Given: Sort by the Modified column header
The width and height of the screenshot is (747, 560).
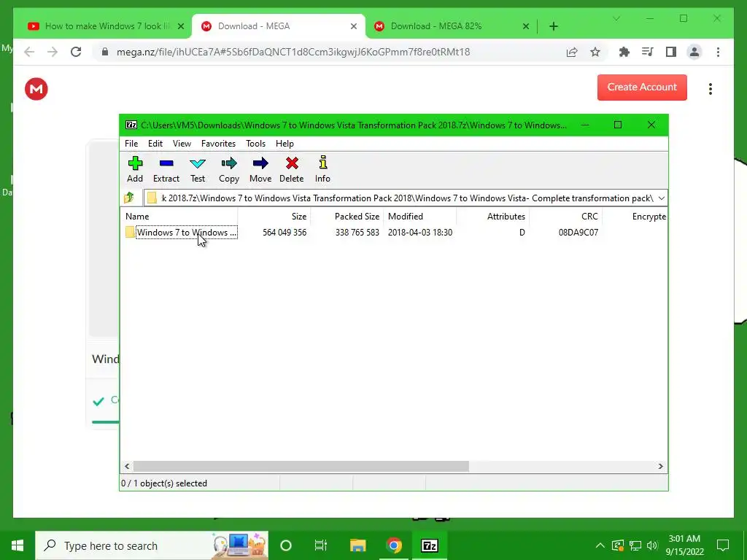Looking at the screenshot, I should pos(419,216).
